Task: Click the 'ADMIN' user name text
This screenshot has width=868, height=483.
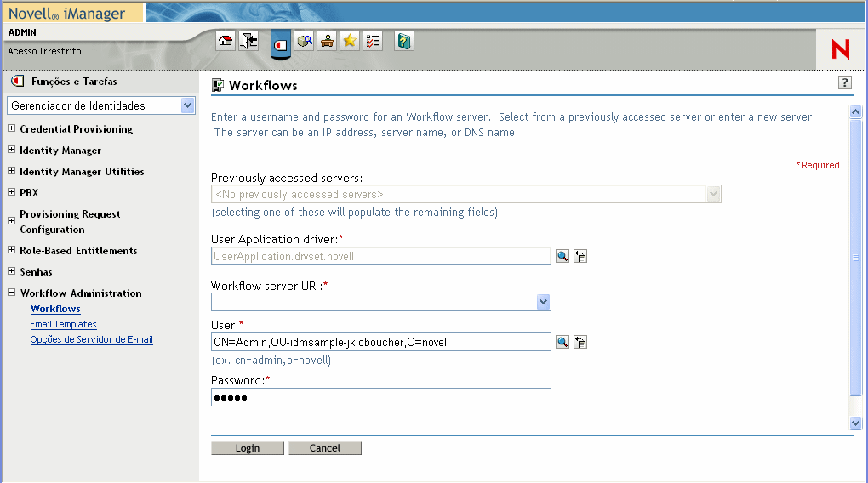Action: [22, 32]
